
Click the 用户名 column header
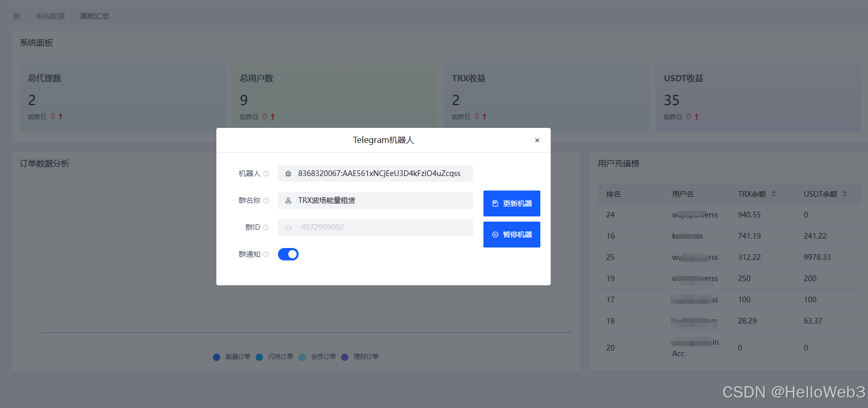pyautogui.click(x=683, y=194)
